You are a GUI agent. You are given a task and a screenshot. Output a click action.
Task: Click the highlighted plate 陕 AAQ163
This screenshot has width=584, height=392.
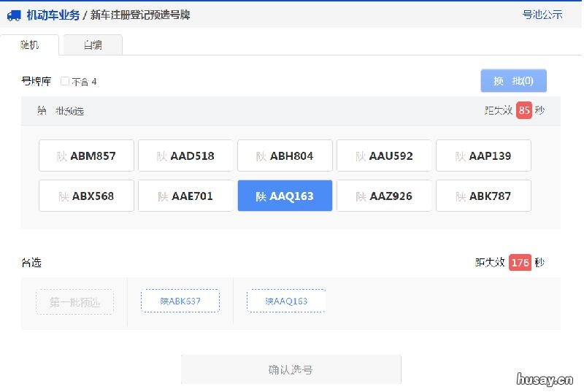285,196
